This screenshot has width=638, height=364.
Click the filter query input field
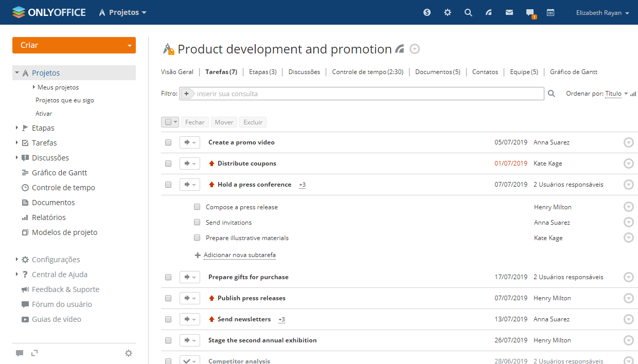click(x=368, y=94)
